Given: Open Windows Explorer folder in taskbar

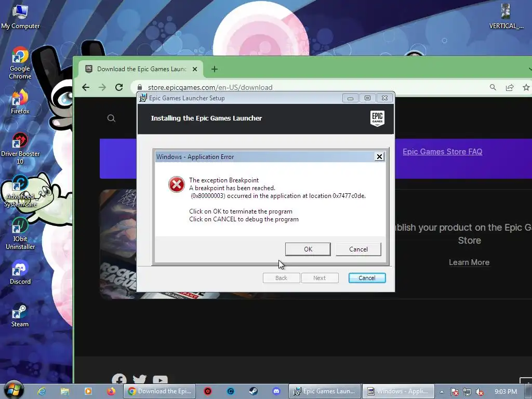Looking at the screenshot, I should point(65,391).
